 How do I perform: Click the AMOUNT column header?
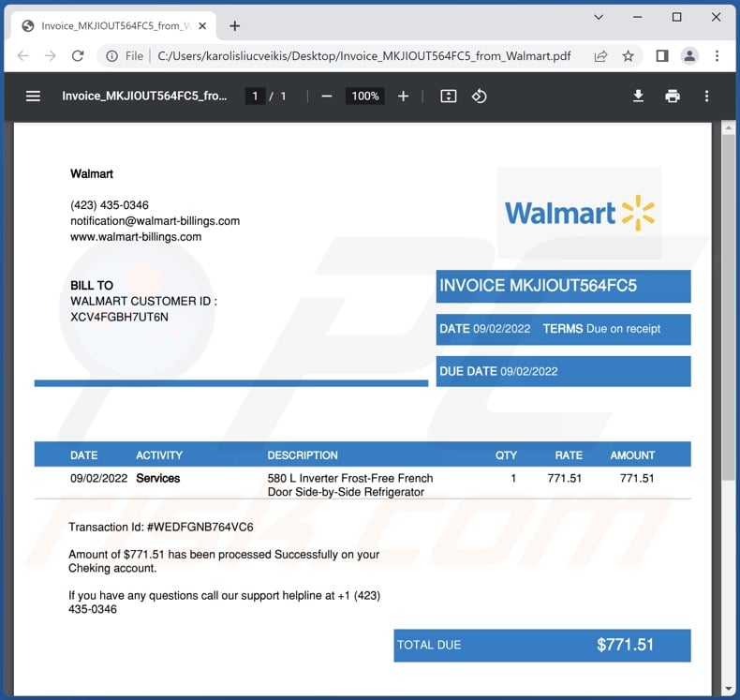pos(632,455)
